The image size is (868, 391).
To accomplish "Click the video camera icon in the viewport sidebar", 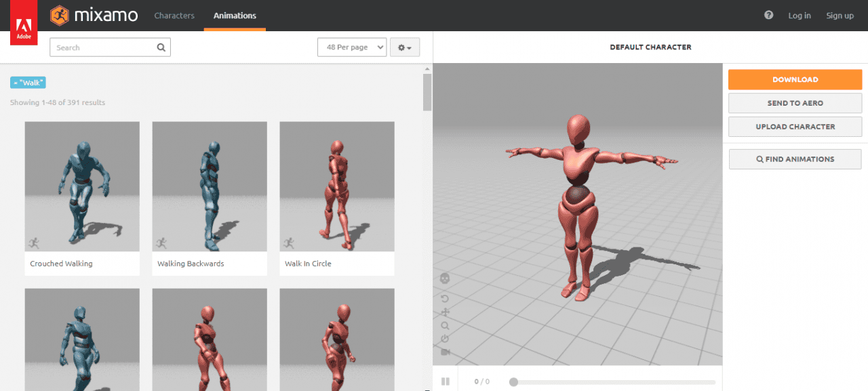I will pyautogui.click(x=446, y=352).
